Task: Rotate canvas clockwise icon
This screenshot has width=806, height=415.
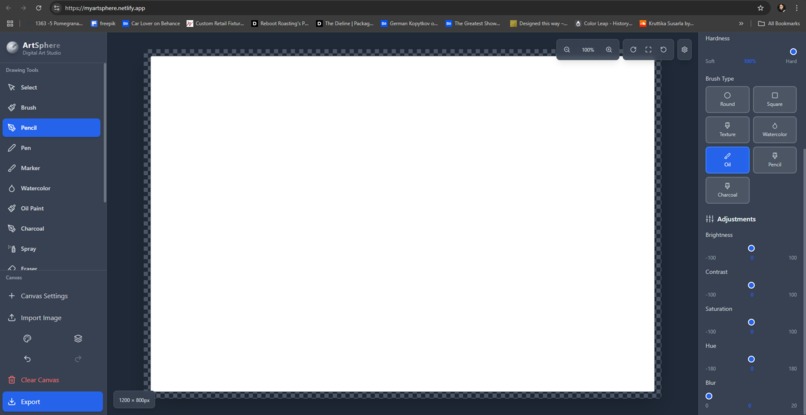Action: 633,50
